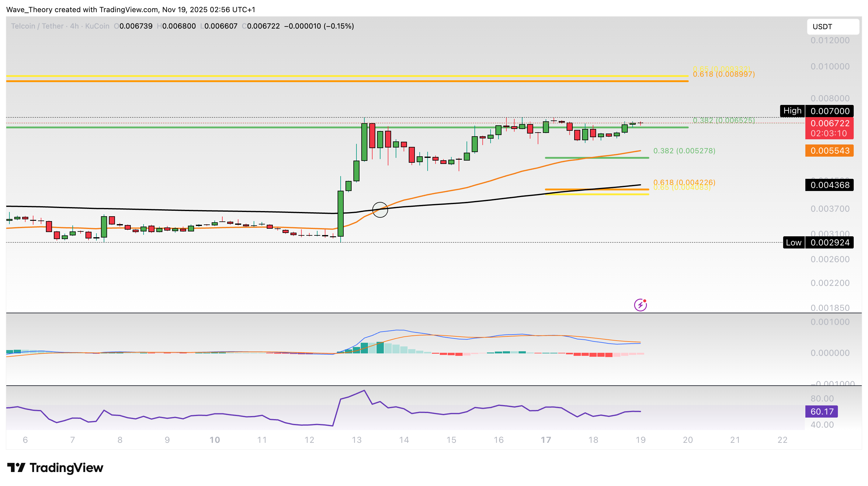The image size is (868, 486).
Task: Select the 0.618 (0.008997) Fibonacci label
Action: tap(724, 75)
